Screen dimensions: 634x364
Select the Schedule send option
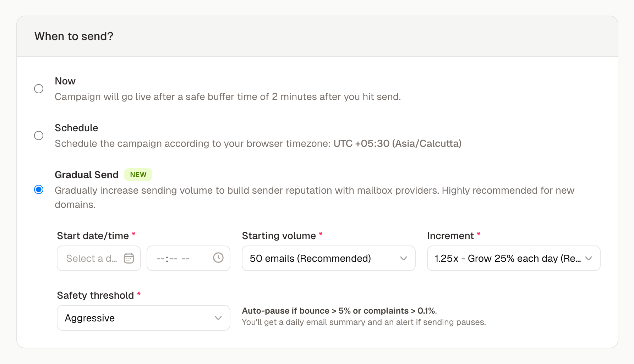[39, 136]
